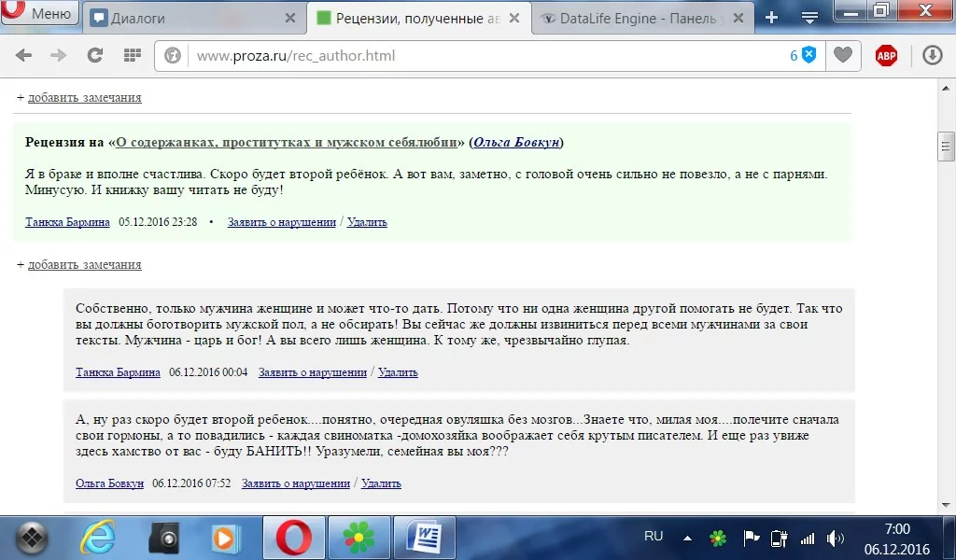Click the Adblock Plus ABP icon
Viewport: 956px width, 560px height.
[885, 55]
